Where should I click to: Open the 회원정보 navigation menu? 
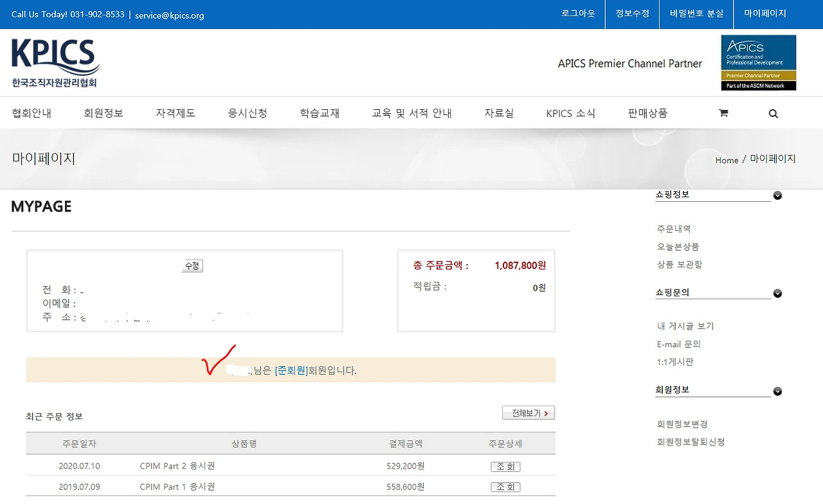(104, 113)
